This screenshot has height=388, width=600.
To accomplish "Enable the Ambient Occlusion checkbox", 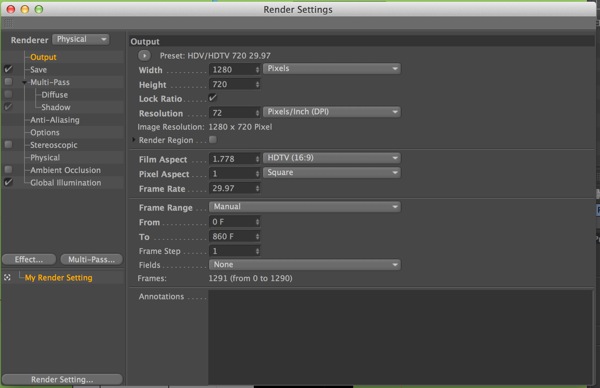I will point(8,169).
